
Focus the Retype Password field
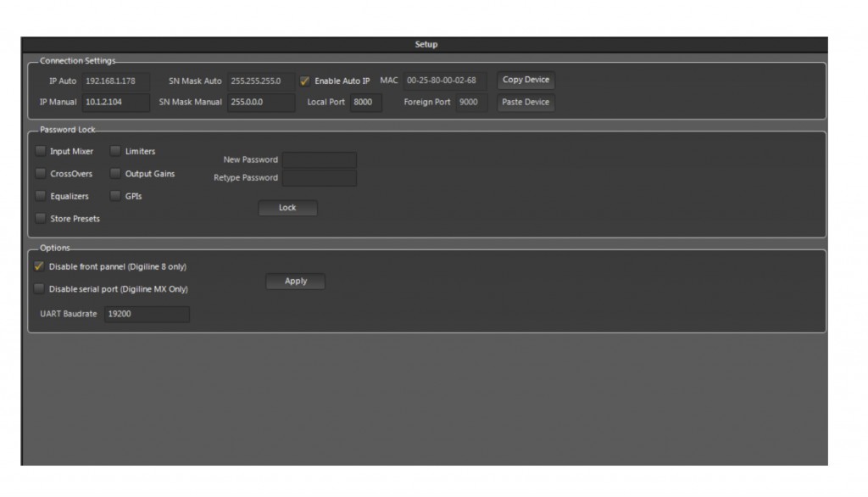(319, 178)
